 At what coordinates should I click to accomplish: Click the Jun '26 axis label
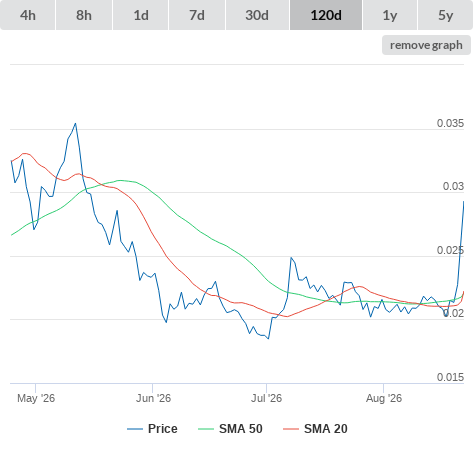point(153,398)
